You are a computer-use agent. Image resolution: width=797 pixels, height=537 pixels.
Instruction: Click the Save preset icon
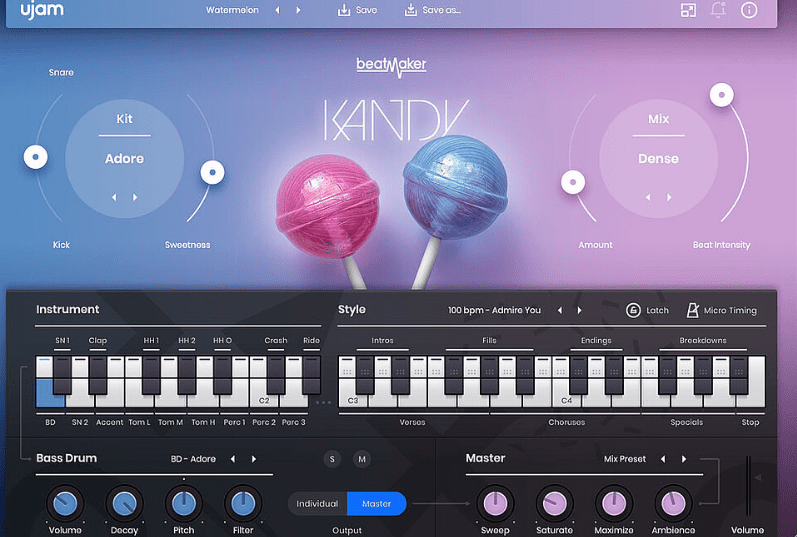pos(344,10)
